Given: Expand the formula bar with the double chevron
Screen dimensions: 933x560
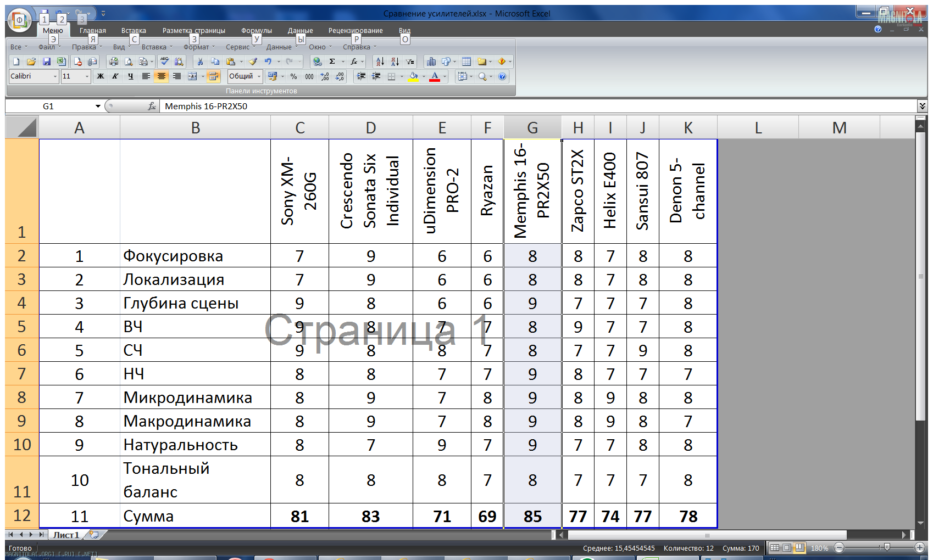Looking at the screenshot, I should point(922,106).
